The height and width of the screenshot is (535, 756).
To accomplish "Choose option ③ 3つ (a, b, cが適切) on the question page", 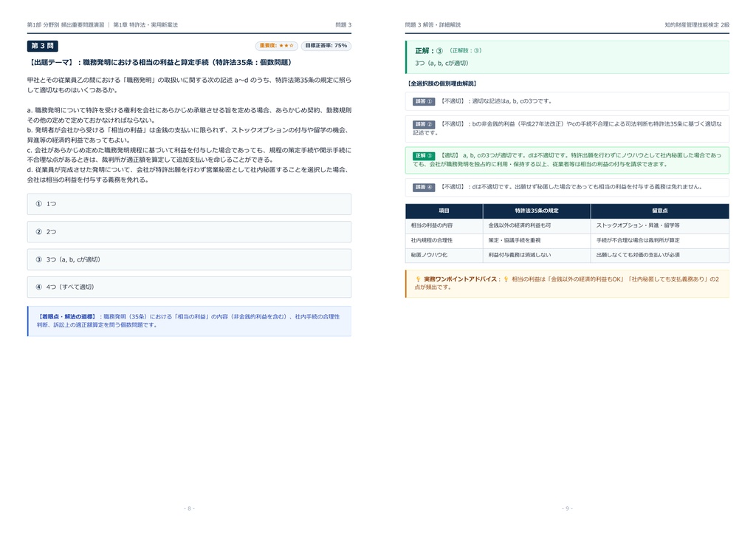I will click(189, 259).
